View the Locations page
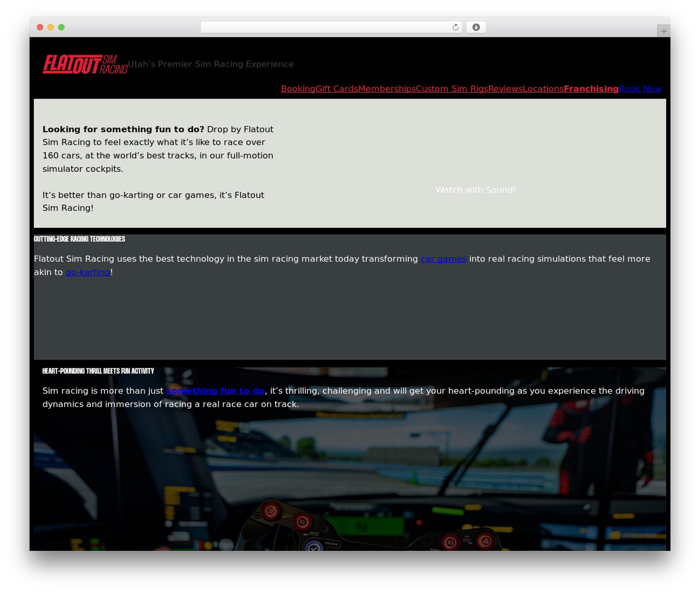Image resolution: width=700 pixels, height=593 pixels. [x=543, y=89]
